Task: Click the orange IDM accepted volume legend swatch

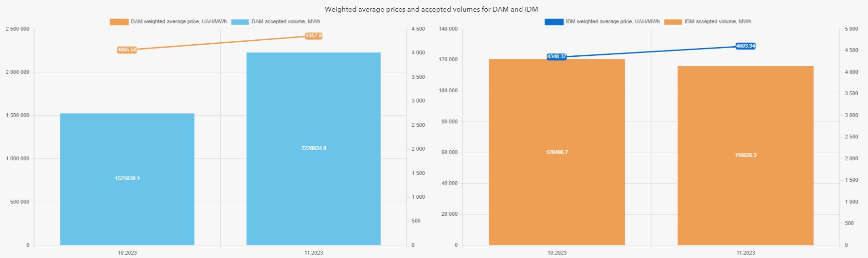Action: (673, 22)
